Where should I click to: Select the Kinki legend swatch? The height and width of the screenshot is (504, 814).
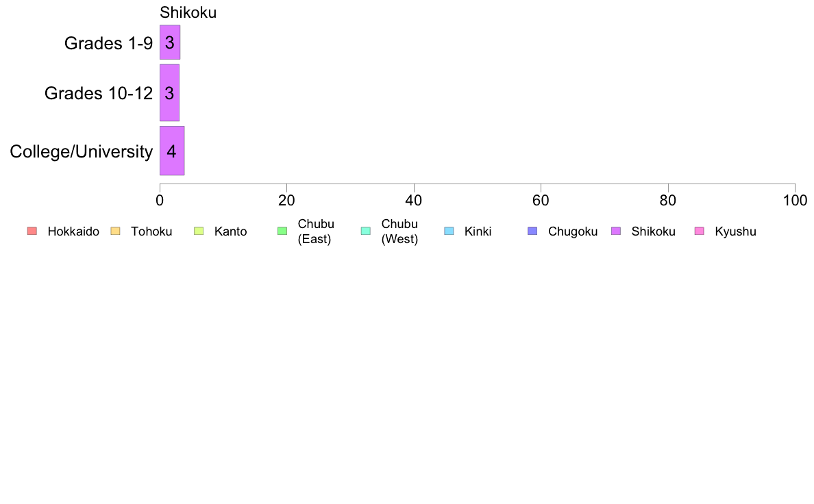pyautogui.click(x=449, y=231)
